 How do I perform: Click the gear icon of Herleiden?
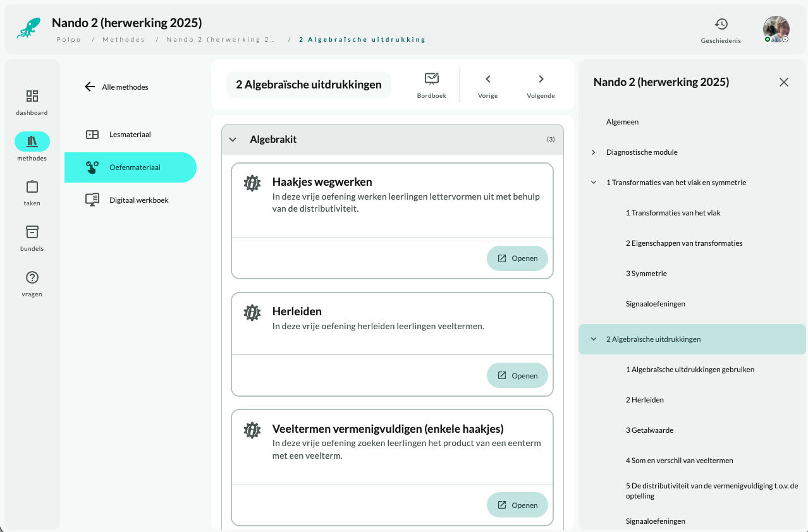[252, 312]
